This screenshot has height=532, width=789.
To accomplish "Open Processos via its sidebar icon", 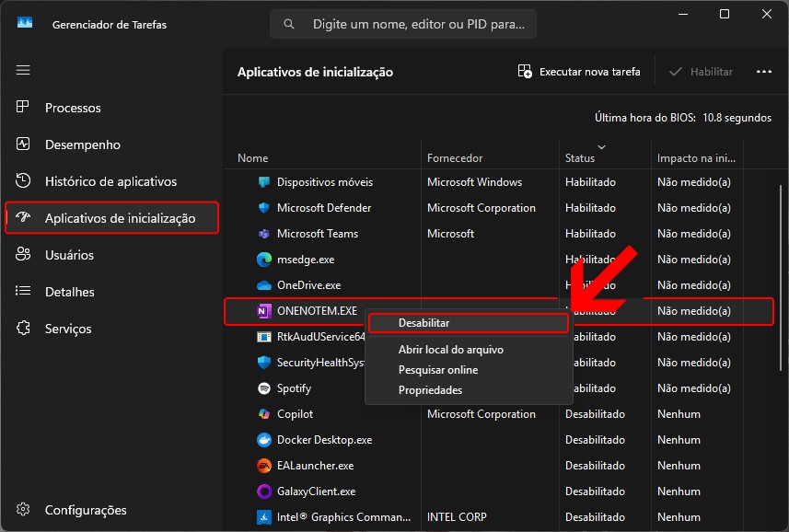I will 24,108.
